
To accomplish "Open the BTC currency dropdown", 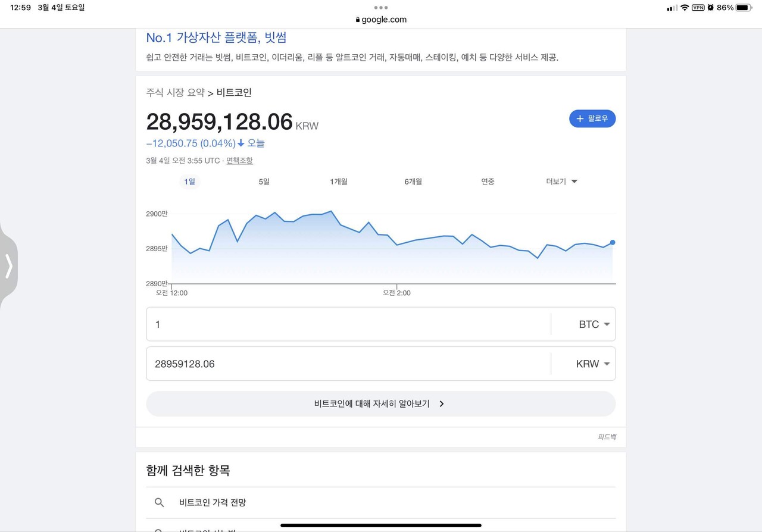I will (x=595, y=324).
